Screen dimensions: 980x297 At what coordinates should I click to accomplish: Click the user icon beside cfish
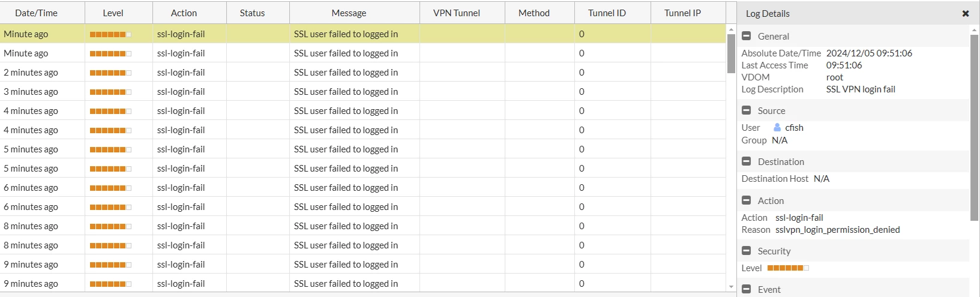pyautogui.click(x=777, y=127)
